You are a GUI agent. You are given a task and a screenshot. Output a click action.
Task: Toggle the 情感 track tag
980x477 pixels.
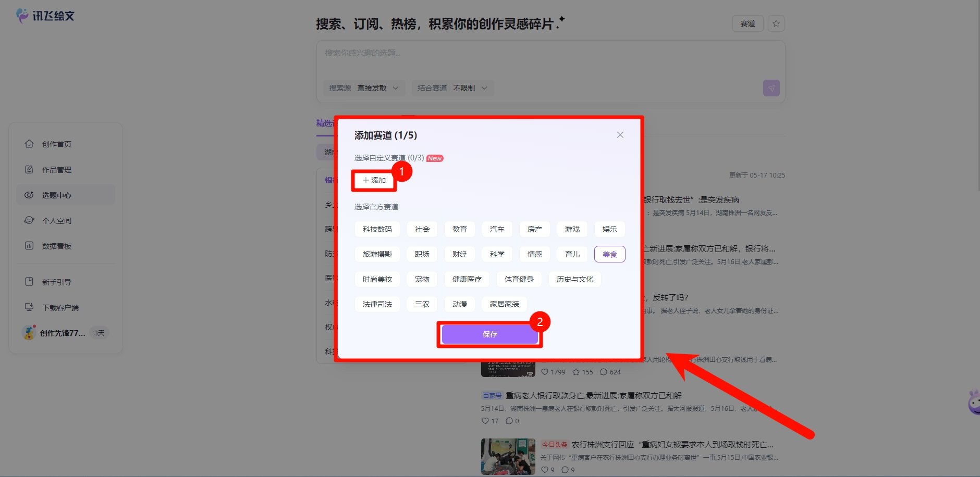tap(535, 254)
